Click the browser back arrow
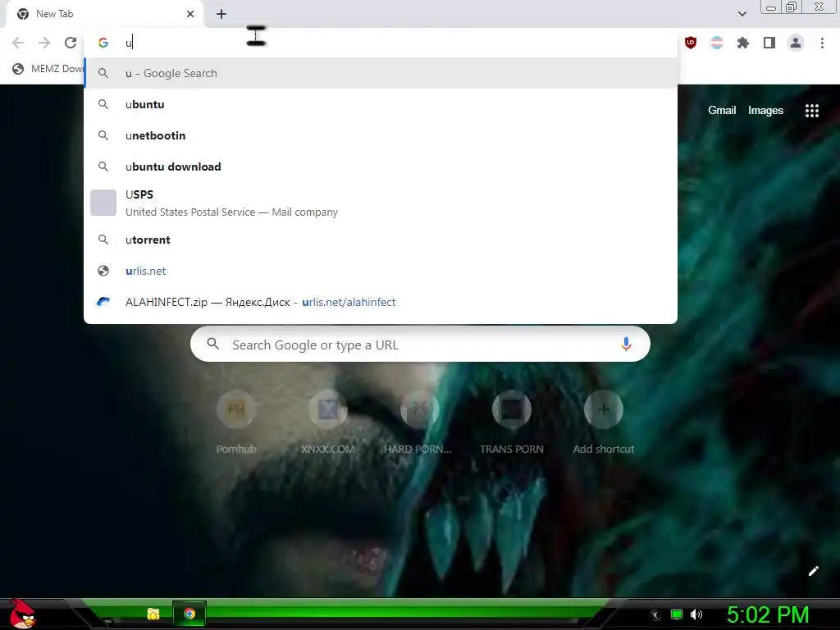840x630 pixels. (18, 43)
